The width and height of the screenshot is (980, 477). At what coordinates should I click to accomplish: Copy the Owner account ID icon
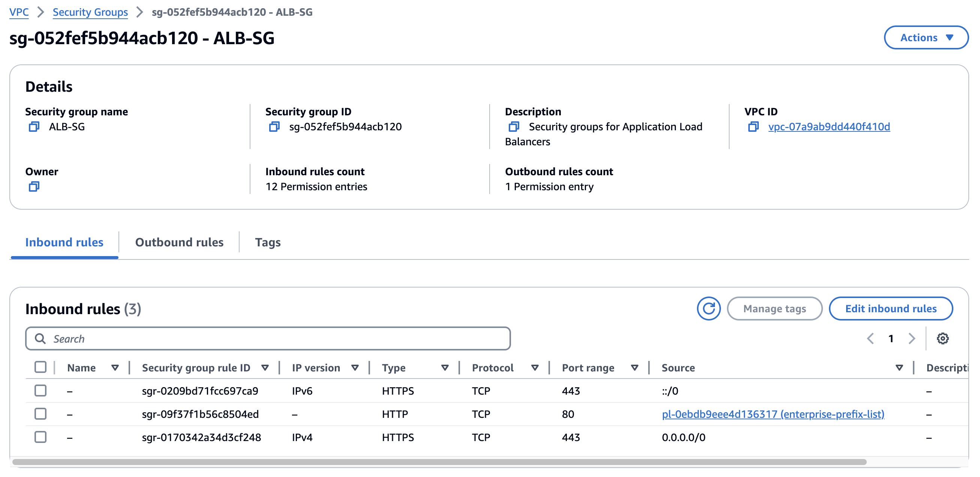[34, 186]
